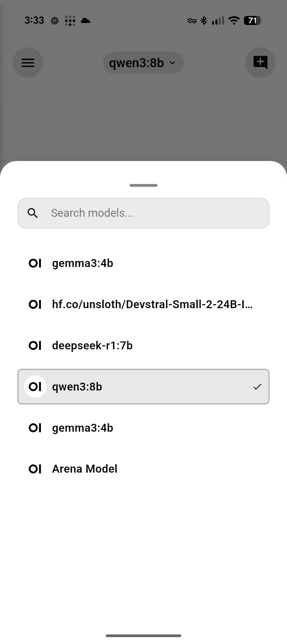Select the first gemma3:4b model
Image resolution: width=287 pixels, height=644 pixels.
pos(83,263)
